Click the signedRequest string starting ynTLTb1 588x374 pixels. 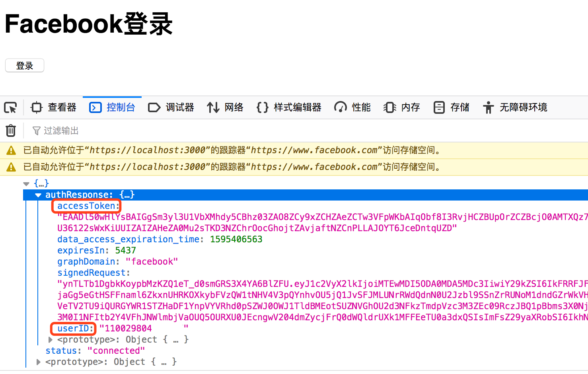click(x=323, y=301)
